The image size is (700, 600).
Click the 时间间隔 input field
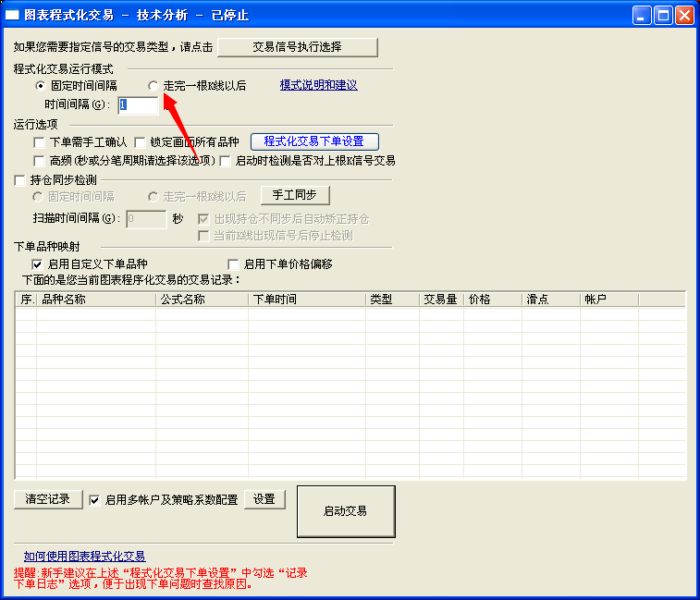coord(138,104)
